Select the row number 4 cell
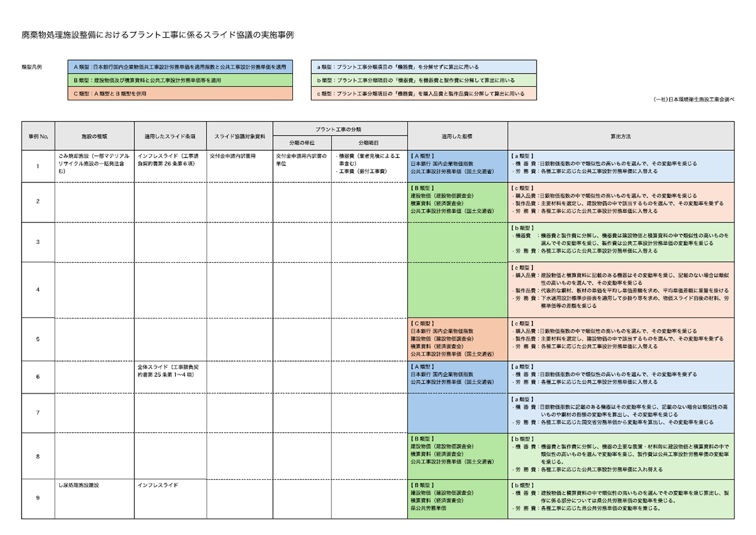Viewport: 756px width, 535px height. pos(38,289)
